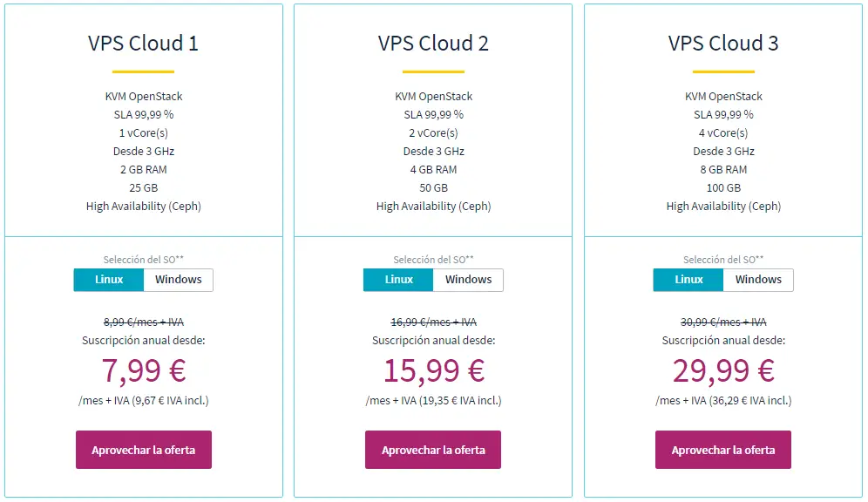Click the 36,29 € IVA incl. text

[749, 401]
